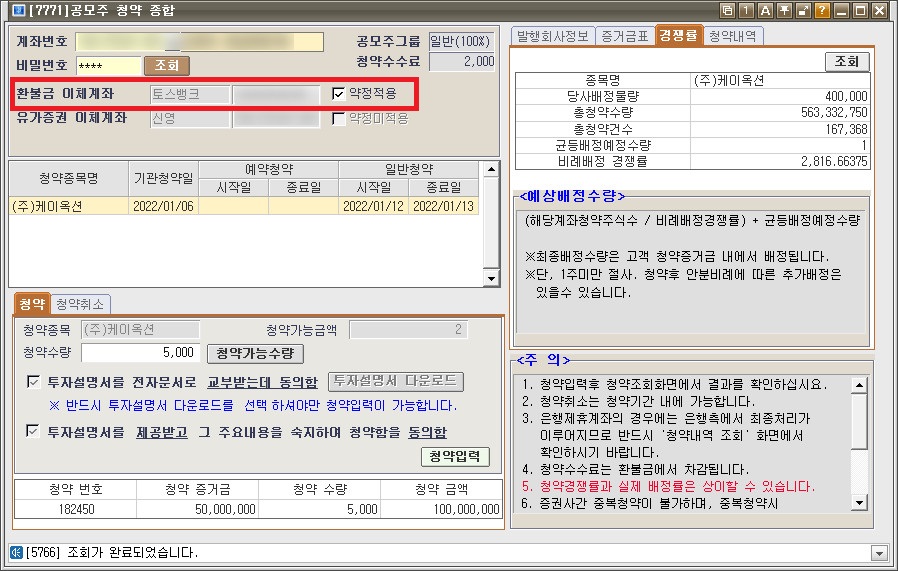The image size is (898, 571).
Task: Toggle the 약정미적용 checkbox
Action: pos(338,119)
